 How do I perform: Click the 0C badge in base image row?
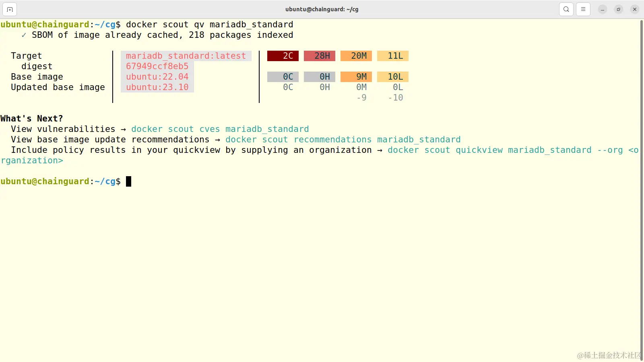(283, 77)
